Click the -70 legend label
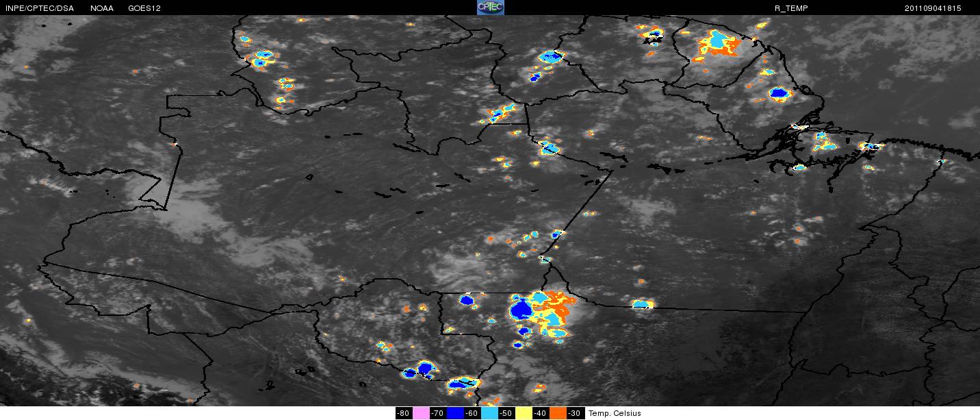 438,413
